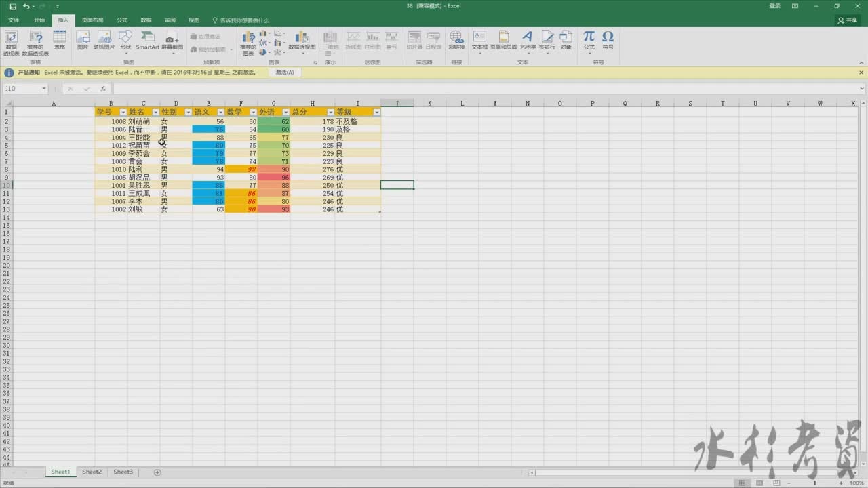The height and width of the screenshot is (488, 868).
Task: Insert a Hyperlink (超链接)
Action: tap(456, 41)
